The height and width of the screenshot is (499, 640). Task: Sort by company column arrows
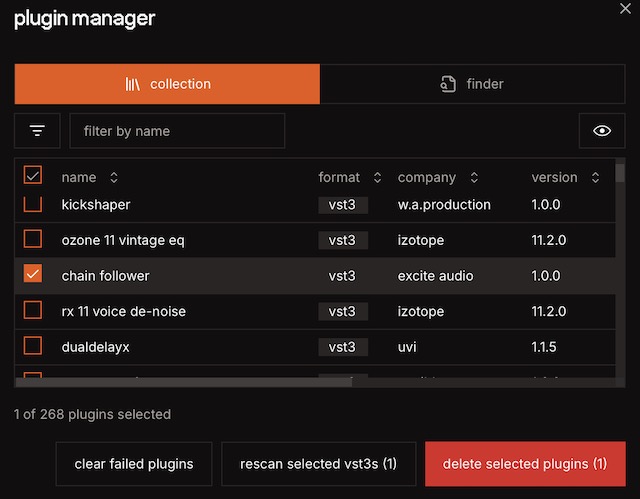coord(473,178)
